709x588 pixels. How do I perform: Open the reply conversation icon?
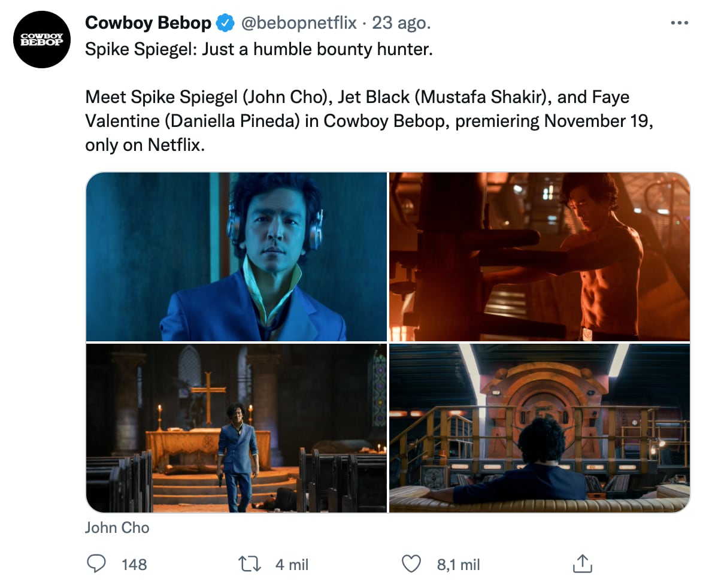(96, 563)
